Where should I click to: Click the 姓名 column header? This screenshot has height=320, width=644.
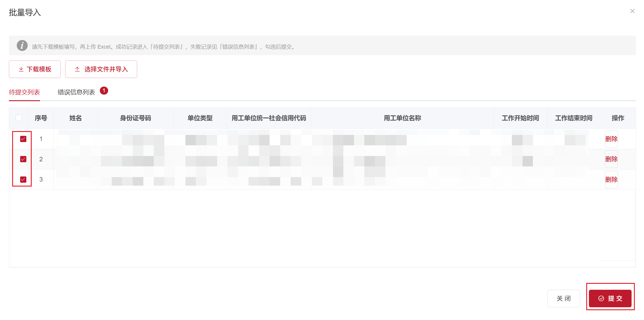76,118
